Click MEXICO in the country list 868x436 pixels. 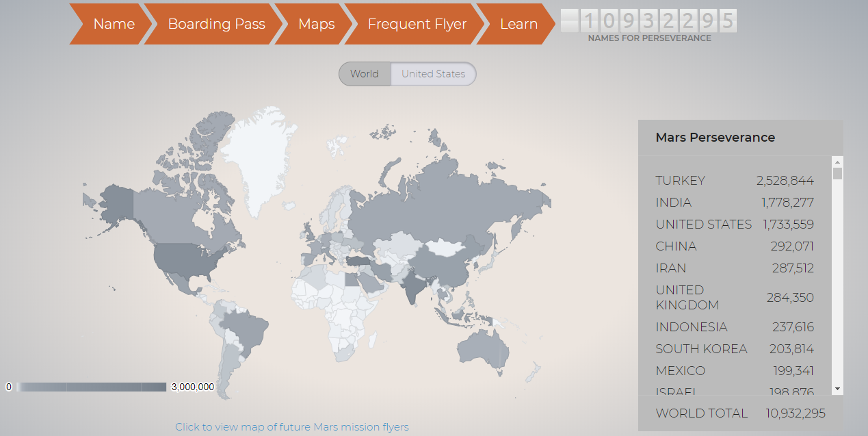click(x=681, y=371)
